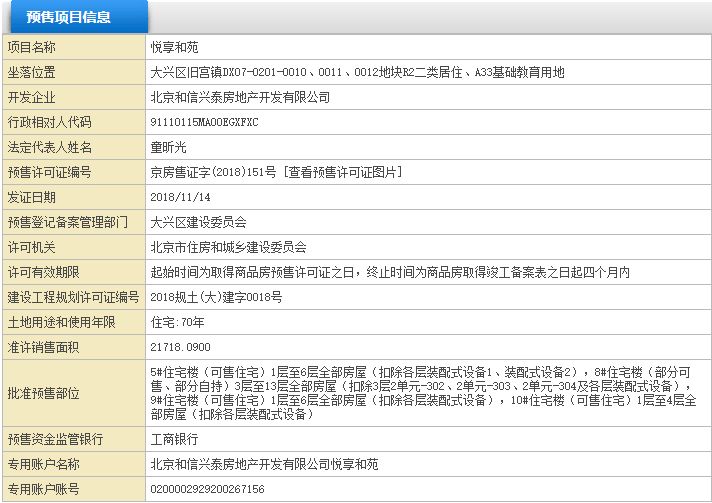Select code 91110115MA00EGXFXC

[x=204, y=122]
